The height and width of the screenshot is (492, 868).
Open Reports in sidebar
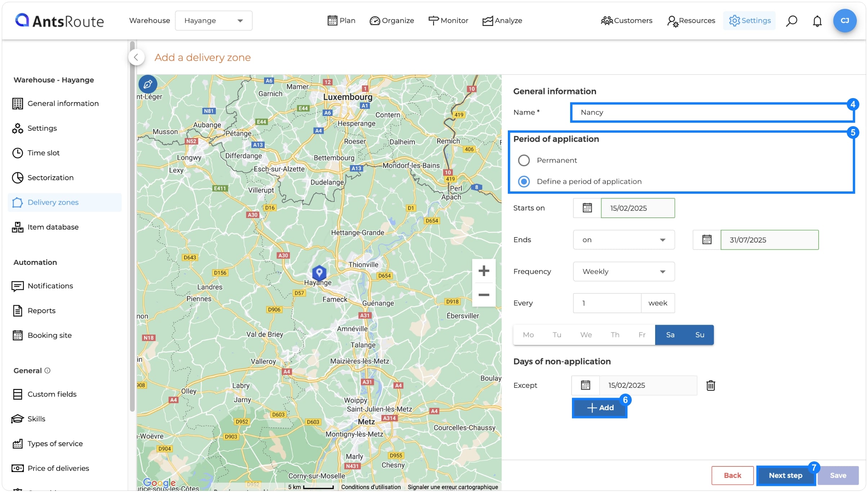pyautogui.click(x=64, y=311)
